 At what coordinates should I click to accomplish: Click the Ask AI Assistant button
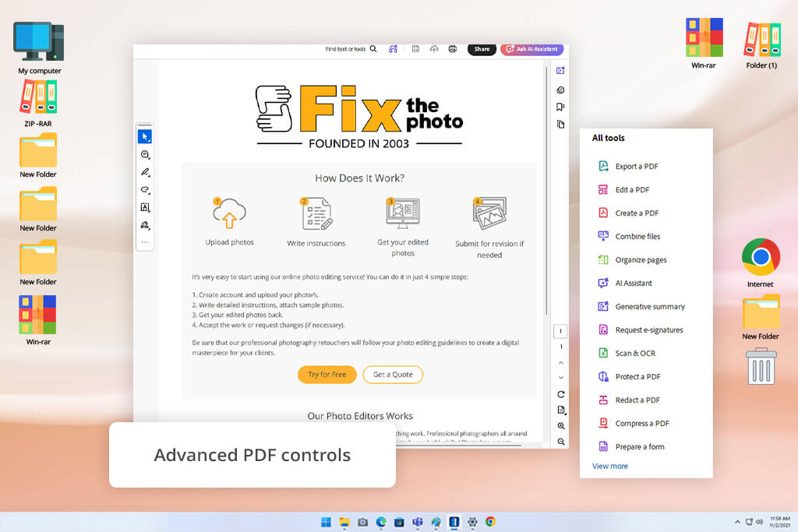[531, 49]
